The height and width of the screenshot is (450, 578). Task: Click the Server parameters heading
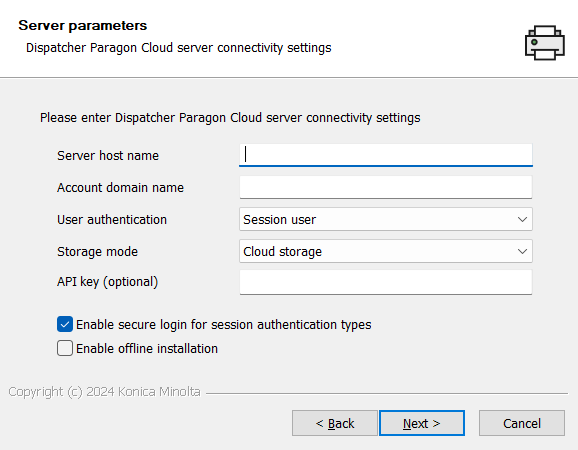(x=83, y=25)
